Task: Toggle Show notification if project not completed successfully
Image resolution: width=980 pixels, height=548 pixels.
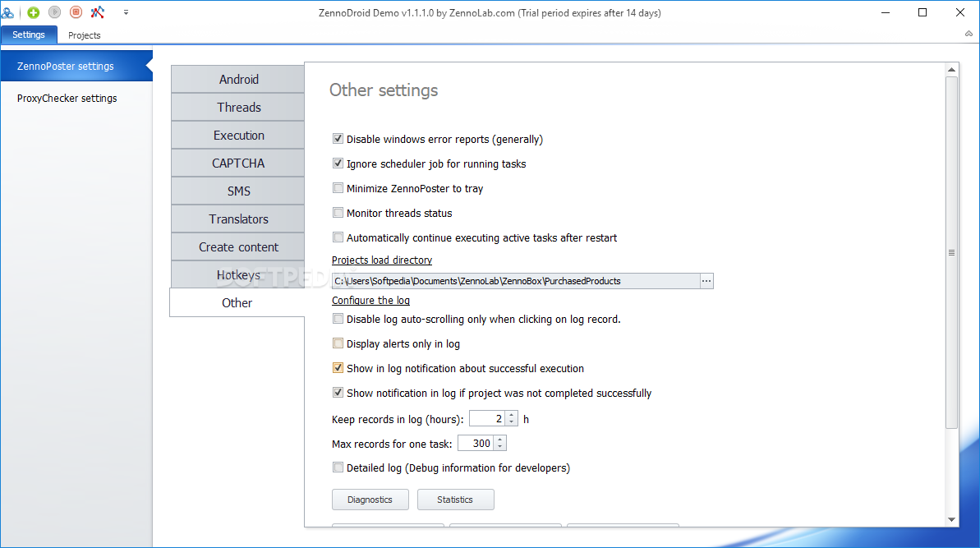Action: [338, 393]
